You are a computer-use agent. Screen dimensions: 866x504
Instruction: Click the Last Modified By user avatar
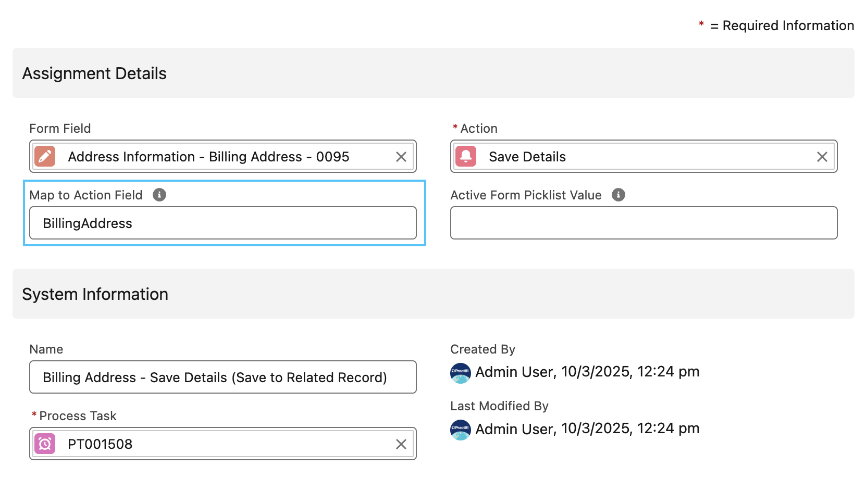tap(461, 430)
